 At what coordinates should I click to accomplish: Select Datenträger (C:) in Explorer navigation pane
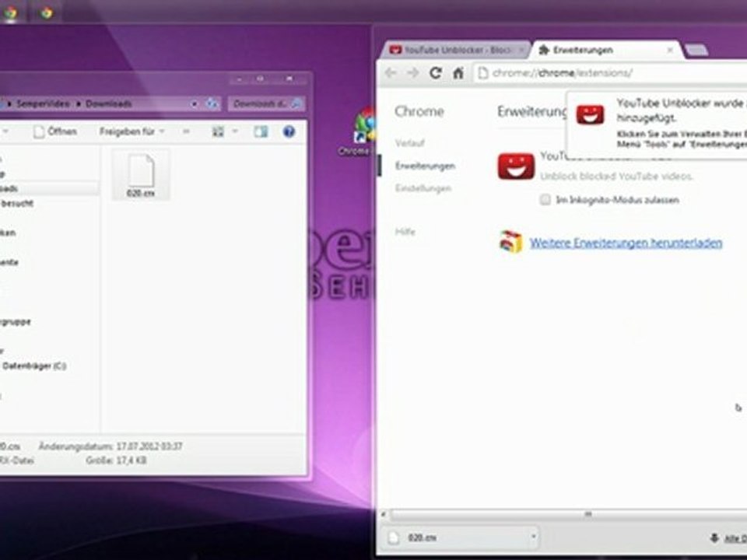[33, 366]
